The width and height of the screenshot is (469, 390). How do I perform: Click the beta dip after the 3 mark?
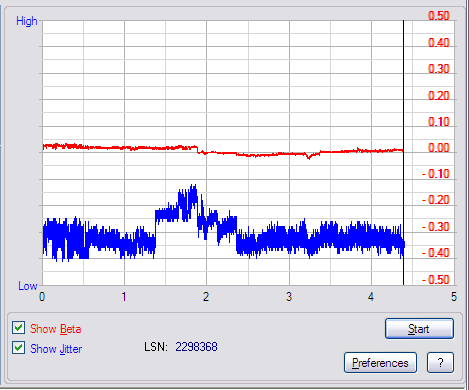(x=309, y=156)
